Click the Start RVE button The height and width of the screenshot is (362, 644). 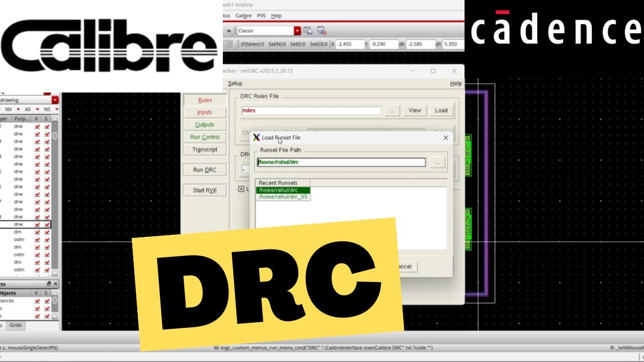click(x=205, y=191)
